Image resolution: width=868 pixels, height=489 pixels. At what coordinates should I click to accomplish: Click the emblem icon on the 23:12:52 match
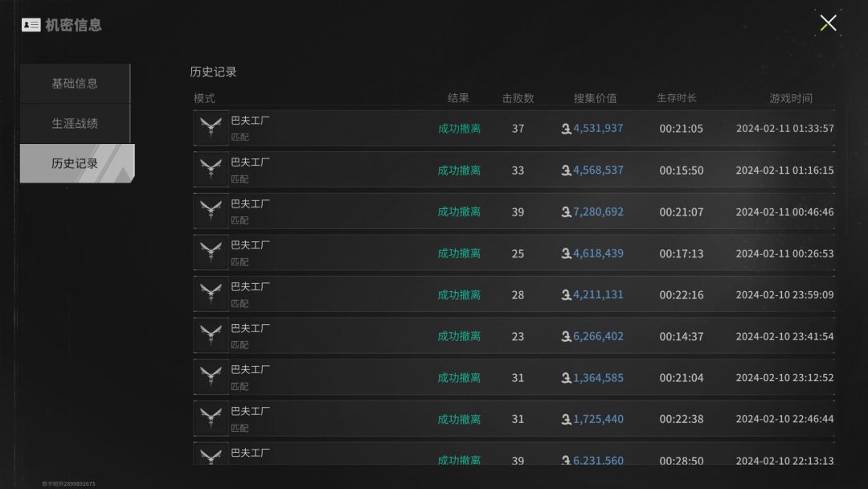point(211,377)
